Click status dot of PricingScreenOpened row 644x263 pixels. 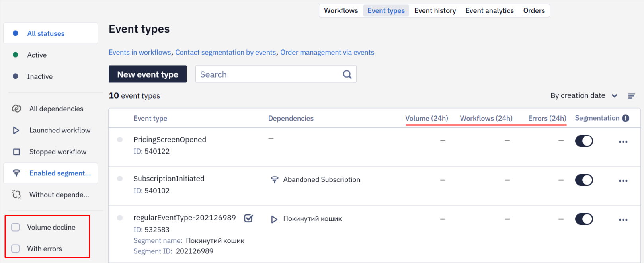120,140
